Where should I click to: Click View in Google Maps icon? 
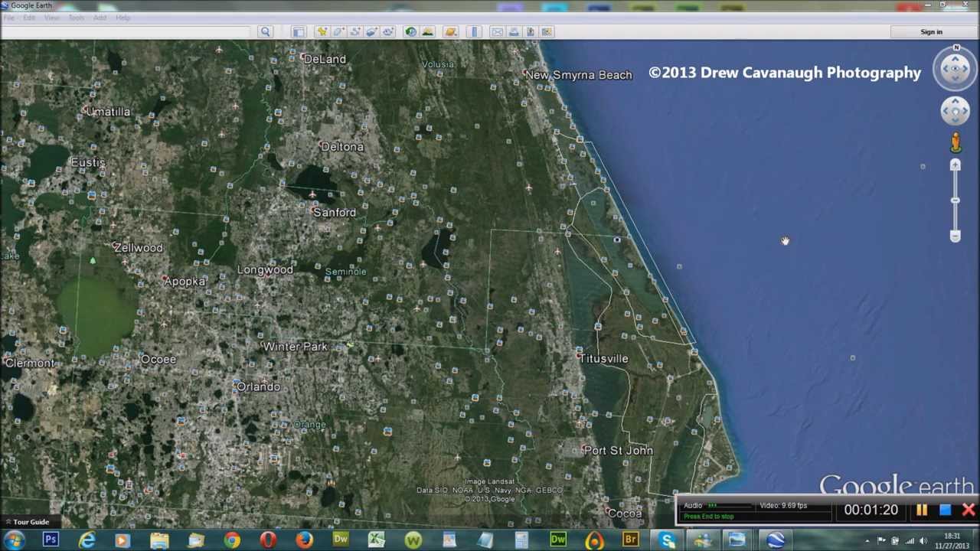[547, 31]
